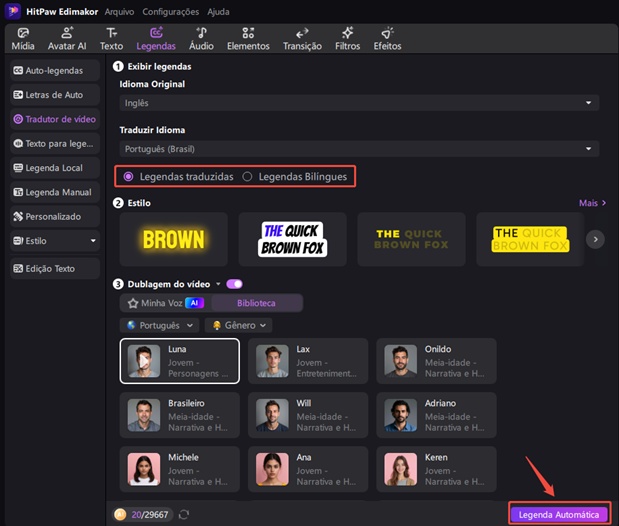This screenshot has height=526, width=619.
Task: Open the Gênero voice filter dropdown
Action: tap(238, 325)
